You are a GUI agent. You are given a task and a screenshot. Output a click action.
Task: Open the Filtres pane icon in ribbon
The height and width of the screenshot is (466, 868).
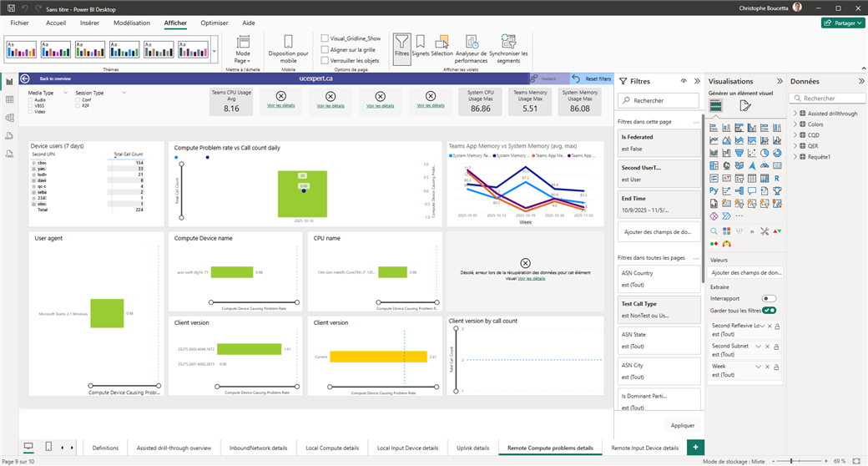tap(401, 43)
